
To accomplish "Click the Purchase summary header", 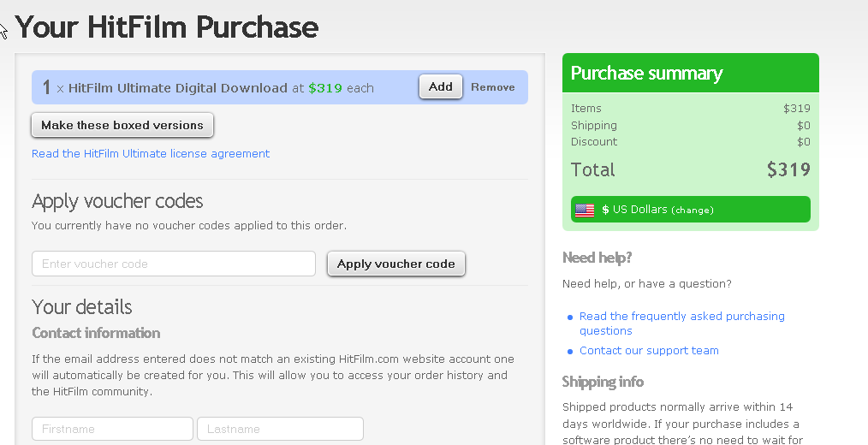I will (x=647, y=74).
